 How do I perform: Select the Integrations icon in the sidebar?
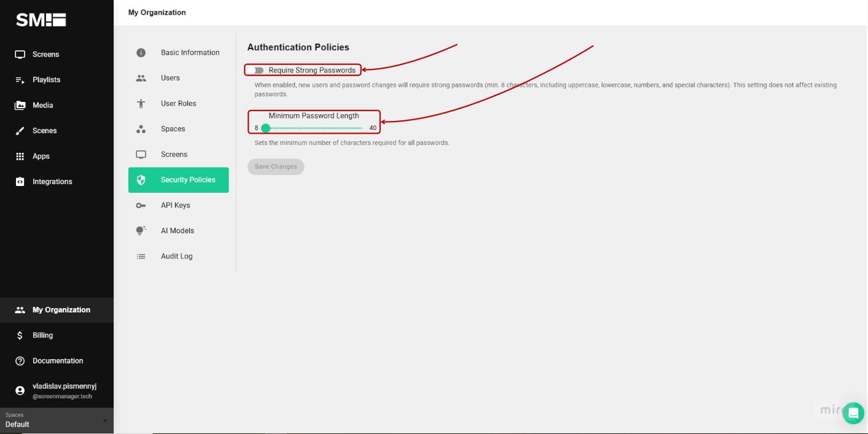pyautogui.click(x=20, y=181)
